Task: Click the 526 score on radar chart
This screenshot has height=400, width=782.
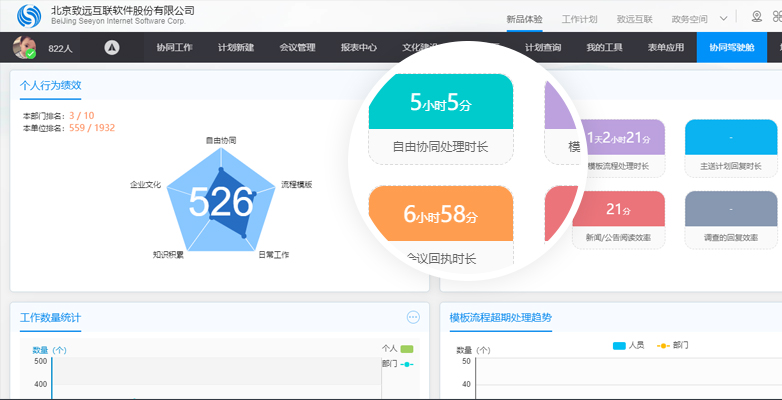Action: pyautogui.click(x=220, y=202)
